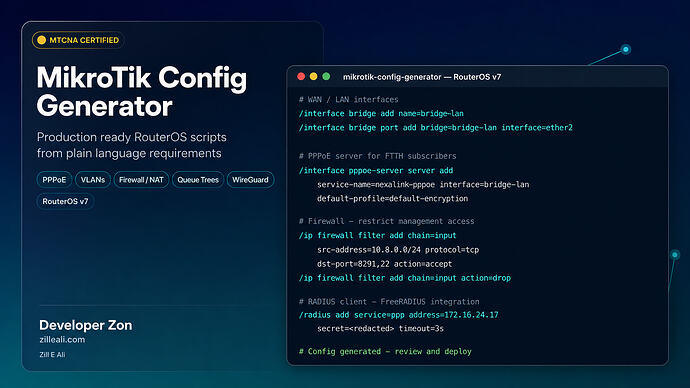Image resolution: width=690 pixels, height=388 pixels.
Task: Select the MTCNA CERTIFIED badge
Action: click(78, 40)
